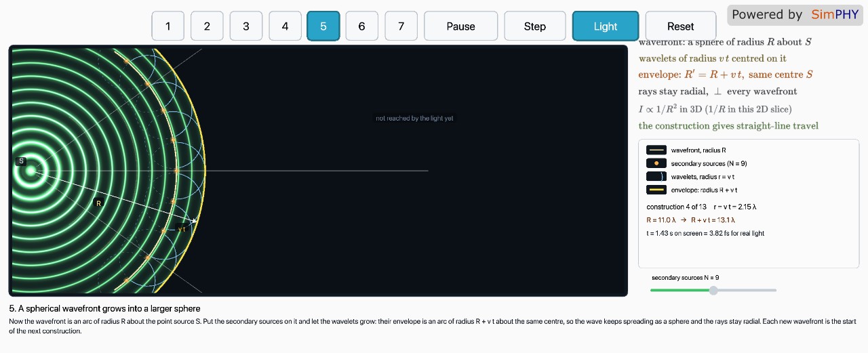Click 'secondary sources (N = 9)' legend text
868x353 pixels.
(x=709, y=163)
